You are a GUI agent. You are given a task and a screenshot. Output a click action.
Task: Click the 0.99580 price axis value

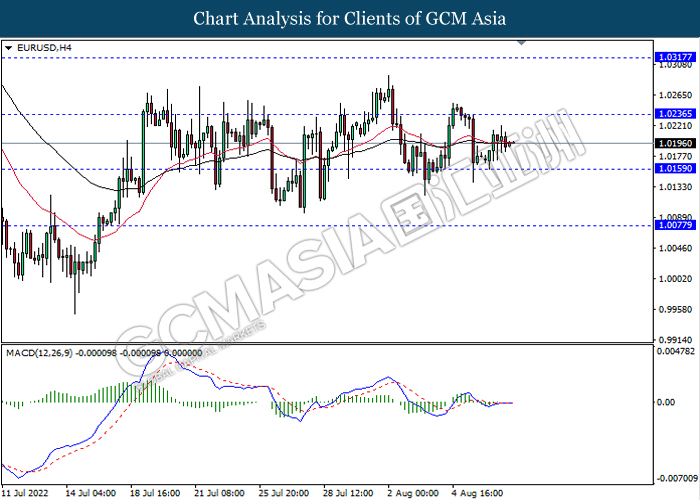point(675,309)
